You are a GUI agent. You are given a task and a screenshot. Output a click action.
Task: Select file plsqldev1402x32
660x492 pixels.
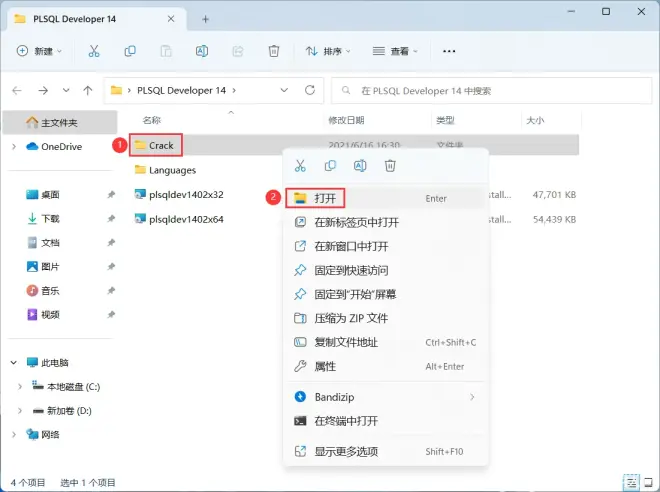(x=179, y=194)
